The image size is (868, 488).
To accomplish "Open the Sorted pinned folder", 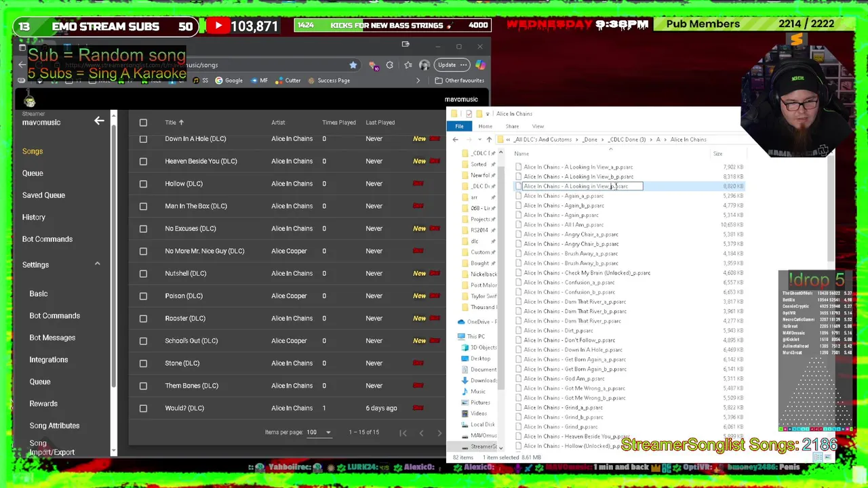I will tap(478, 164).
